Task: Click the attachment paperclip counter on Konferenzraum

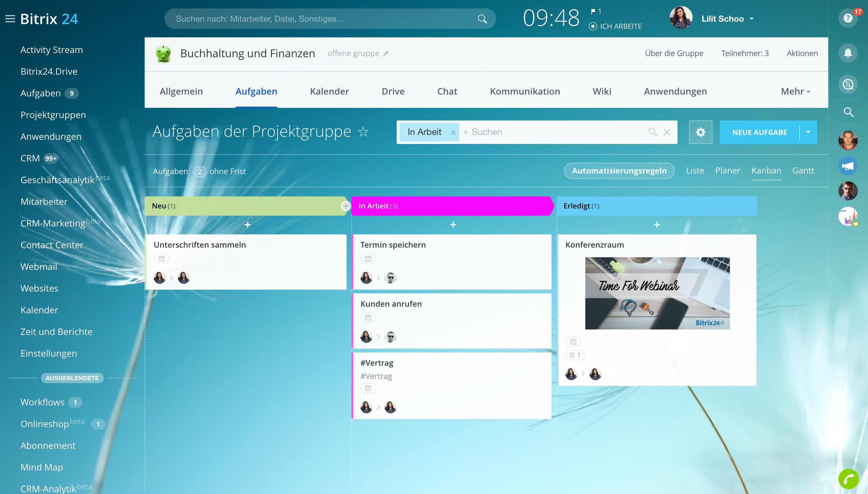Action: 575,355
